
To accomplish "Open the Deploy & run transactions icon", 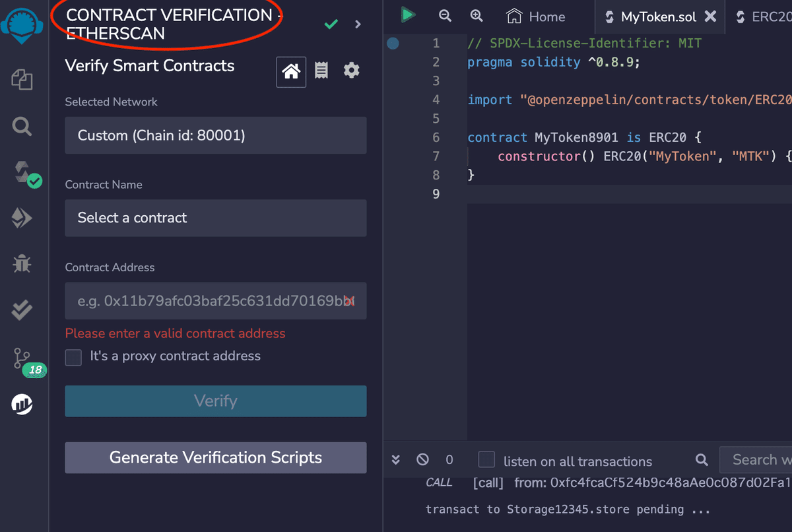I will point(22,218).
